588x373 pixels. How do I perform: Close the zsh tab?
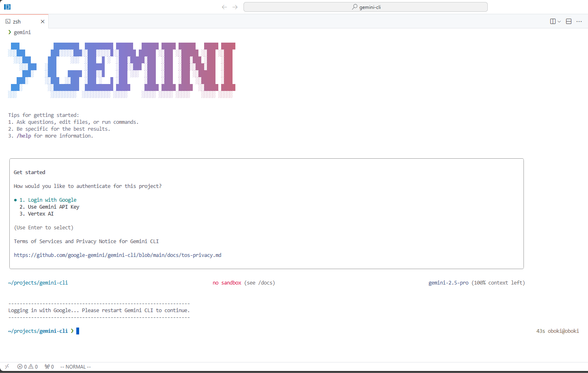tap(43, 22)
